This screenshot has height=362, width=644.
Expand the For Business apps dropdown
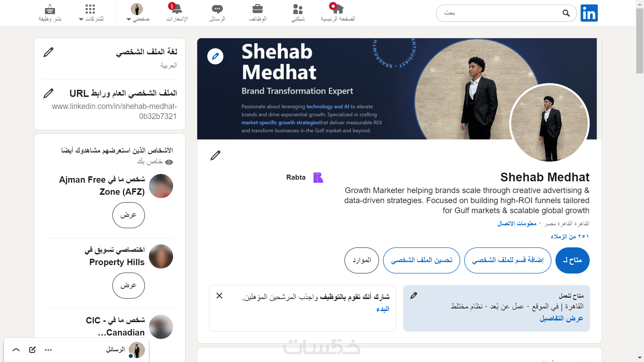[91, 13]
